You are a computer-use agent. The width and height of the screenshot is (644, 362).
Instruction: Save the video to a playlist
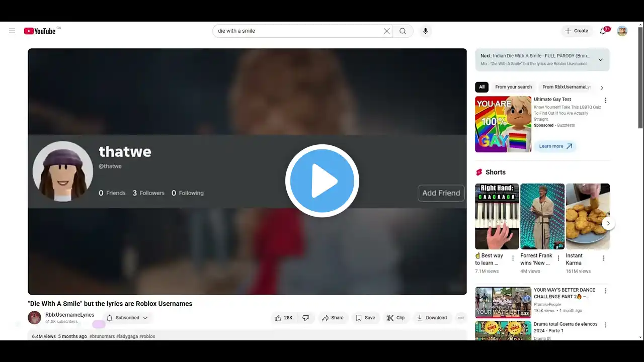(365, 318)
